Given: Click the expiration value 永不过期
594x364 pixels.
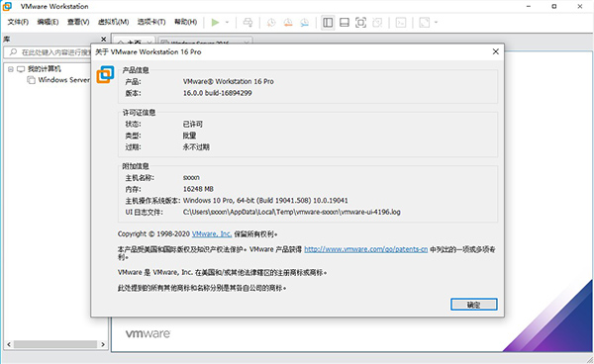Looking at the screenshot, I should coord(196,147).
